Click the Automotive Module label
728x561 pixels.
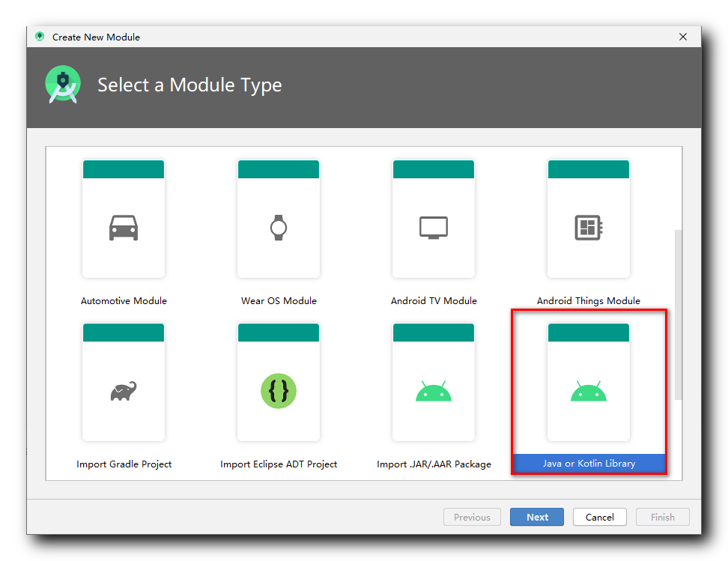click(x=124, y=300)
